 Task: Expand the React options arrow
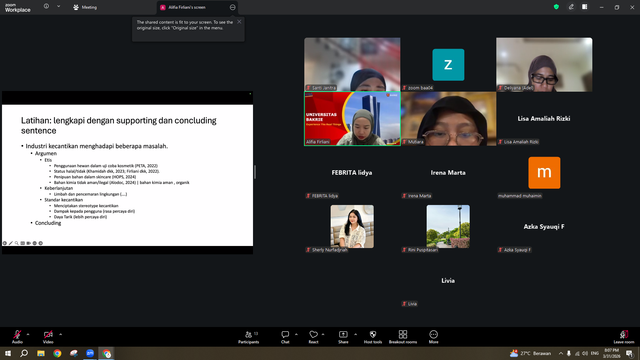tap(323, 334)
